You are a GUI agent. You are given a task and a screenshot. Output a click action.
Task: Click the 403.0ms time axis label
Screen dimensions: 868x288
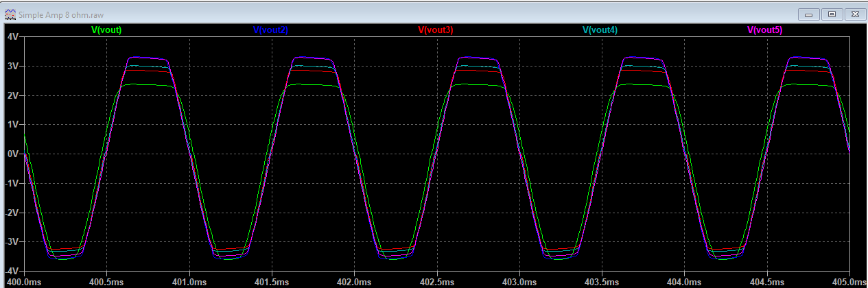[519, 282]
